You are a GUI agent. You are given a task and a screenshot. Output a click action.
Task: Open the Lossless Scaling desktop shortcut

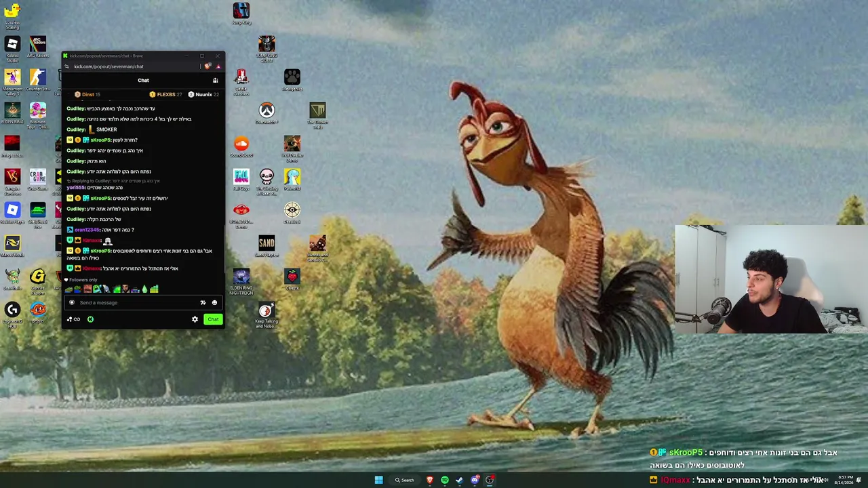point(12,15)
